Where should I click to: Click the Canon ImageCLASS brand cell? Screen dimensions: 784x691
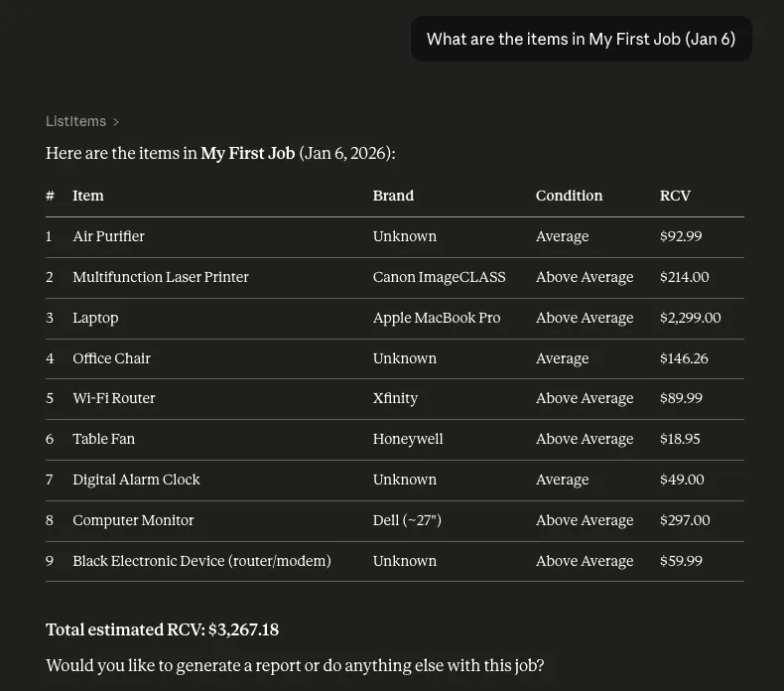tap(439, 277)
